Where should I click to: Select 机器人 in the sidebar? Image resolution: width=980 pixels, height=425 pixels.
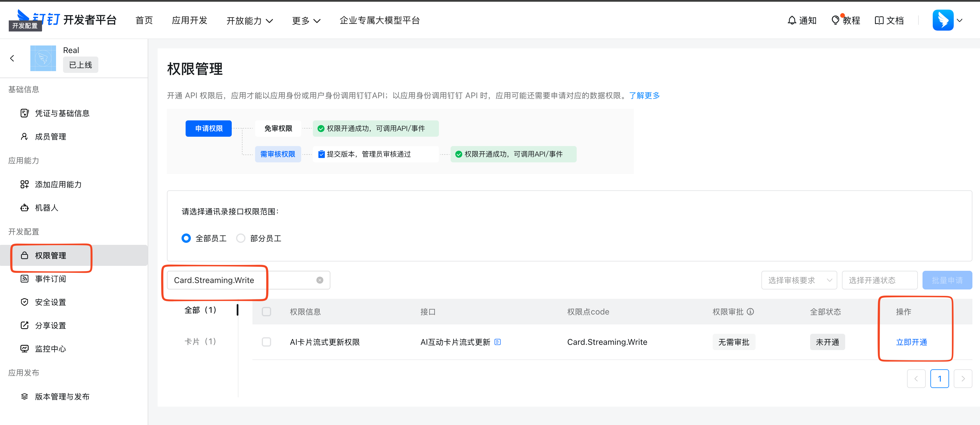(46, 208)
